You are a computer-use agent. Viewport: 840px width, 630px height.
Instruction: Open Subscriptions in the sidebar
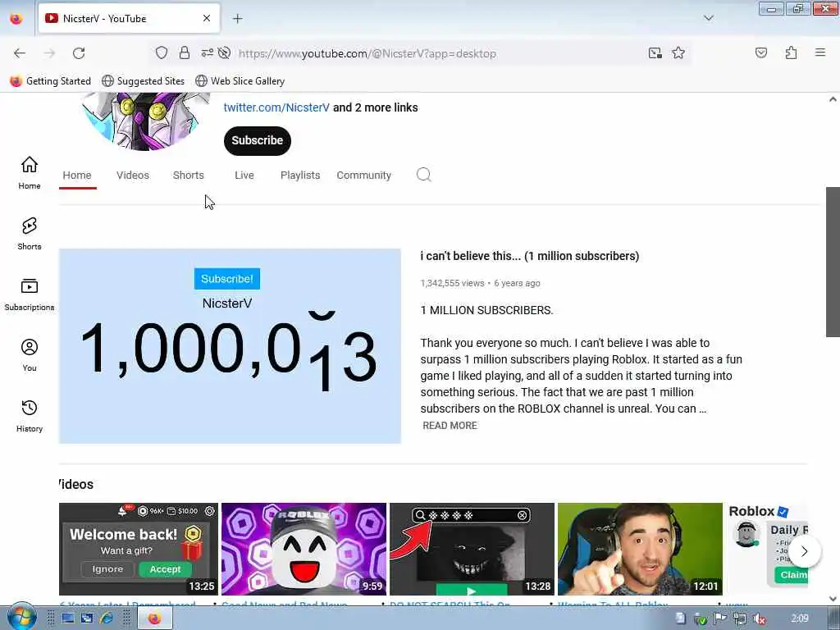[x=30, y=294]
